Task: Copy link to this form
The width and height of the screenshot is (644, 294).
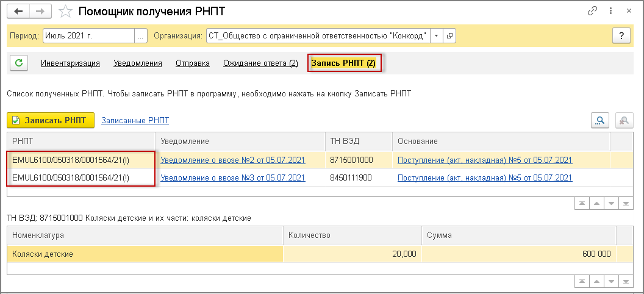Action: [x=592, y=12]
